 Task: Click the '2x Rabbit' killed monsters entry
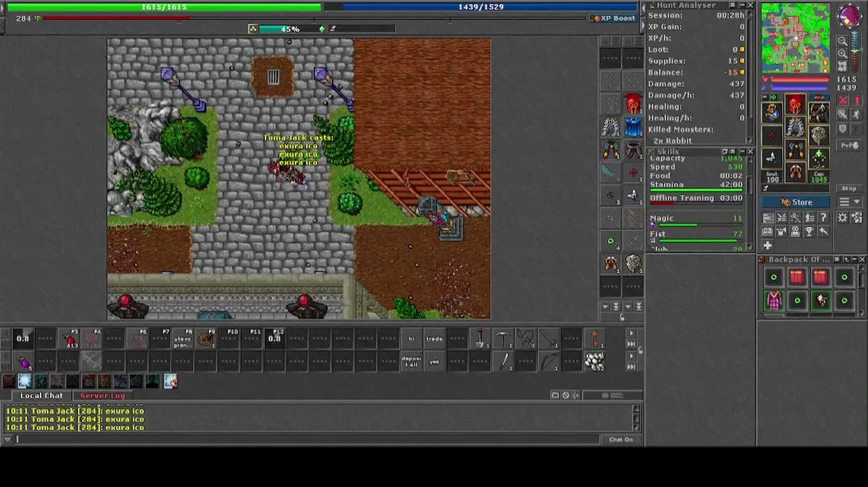coord(673,141)
